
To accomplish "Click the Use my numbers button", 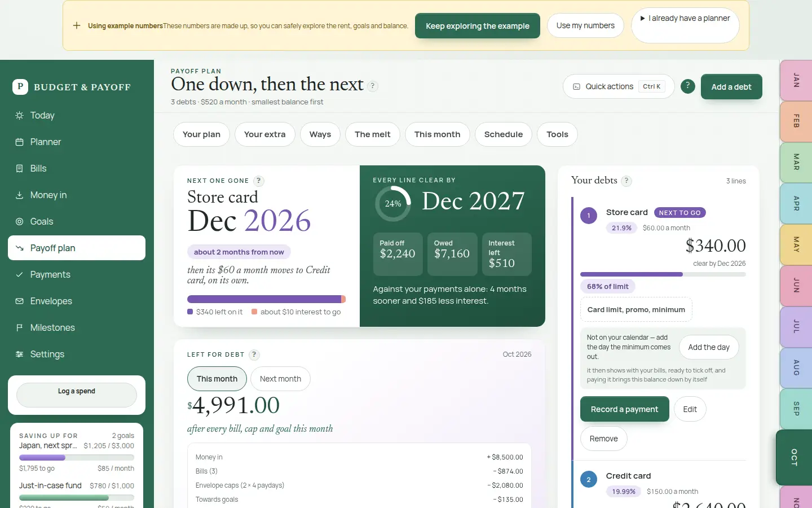I will click(585, 25).
